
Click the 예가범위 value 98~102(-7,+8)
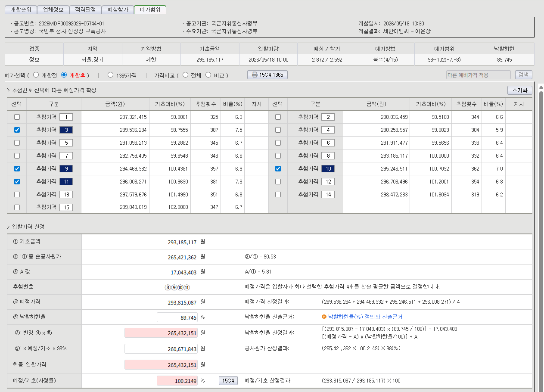pyautogui.click(x=444, y=60)
